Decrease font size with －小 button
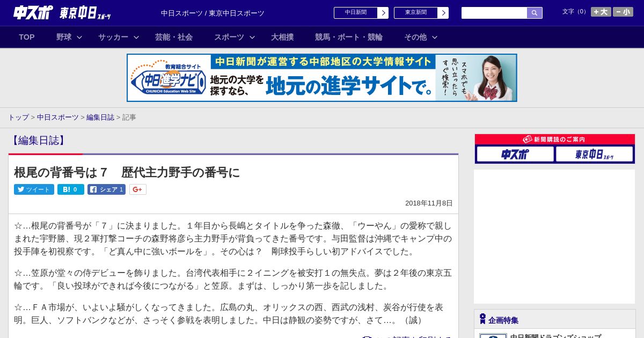 pos(623,12)
